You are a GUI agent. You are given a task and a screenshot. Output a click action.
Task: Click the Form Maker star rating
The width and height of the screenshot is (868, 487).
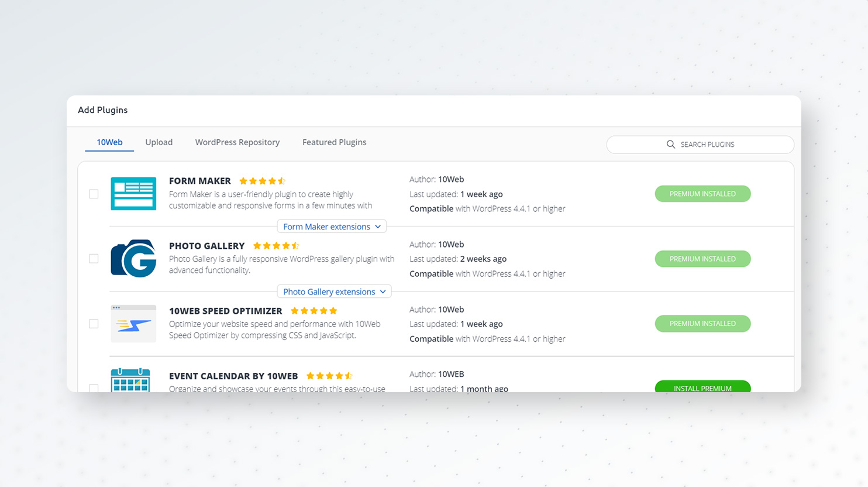262,181
